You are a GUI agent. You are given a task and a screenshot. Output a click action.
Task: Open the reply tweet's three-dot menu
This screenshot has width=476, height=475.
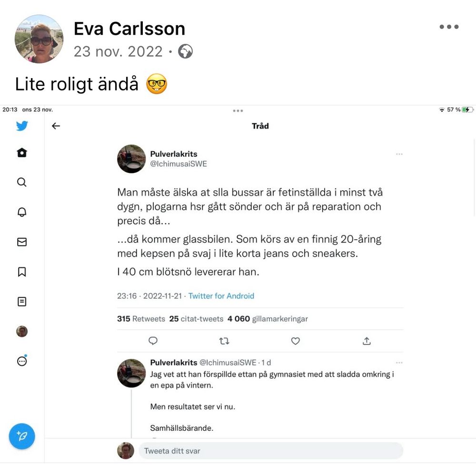pyautogui.click(x=399, y=363)
